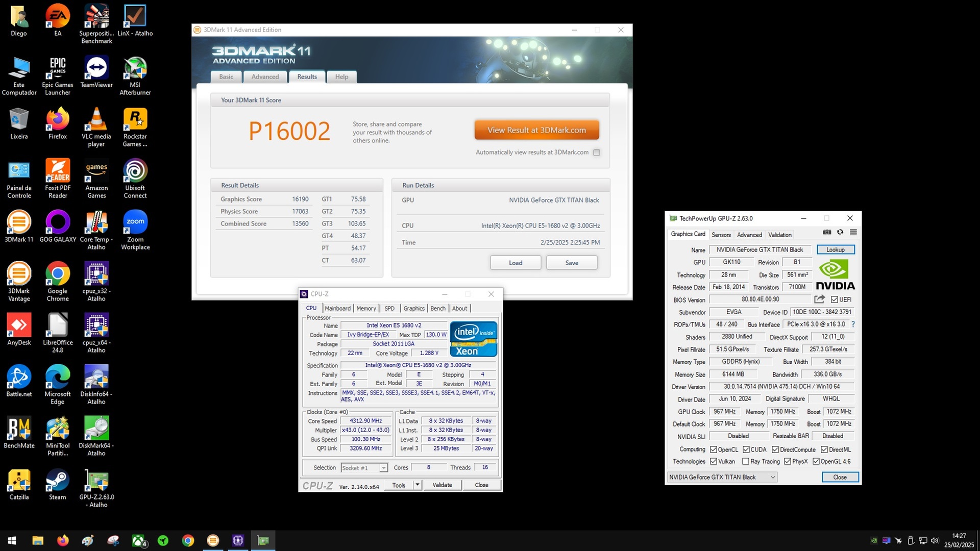Launch MiniTool Partition icon
Viewport: 980px width, 551px height.
(x=58, y=436)
